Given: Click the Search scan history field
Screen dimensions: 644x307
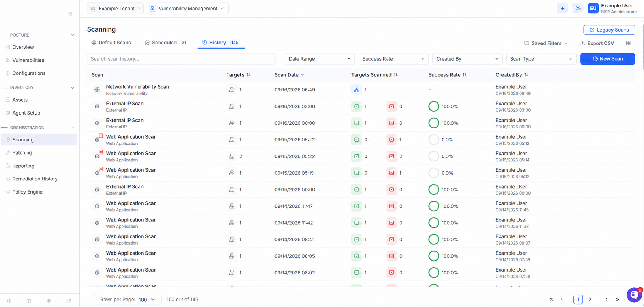Looking at the screenshot, I should (181, 59).
